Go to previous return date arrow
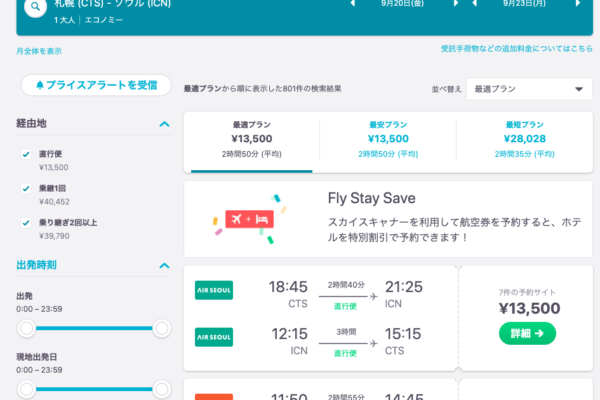The height and width of the screenshot is (400, 600). 474,3
